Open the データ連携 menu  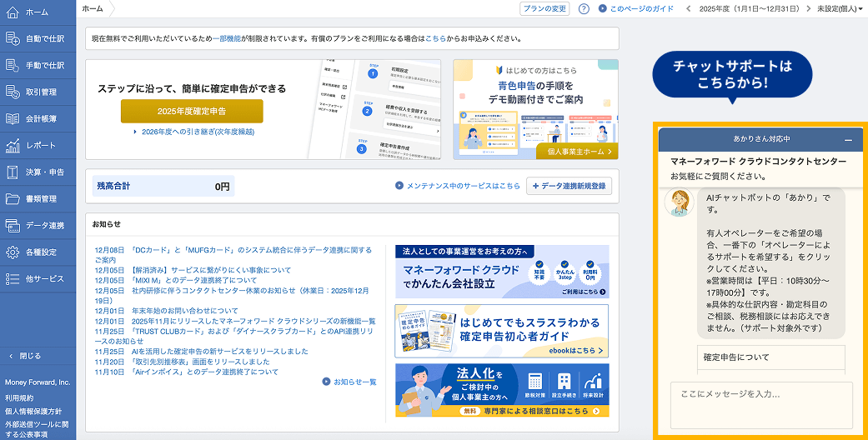45,225
